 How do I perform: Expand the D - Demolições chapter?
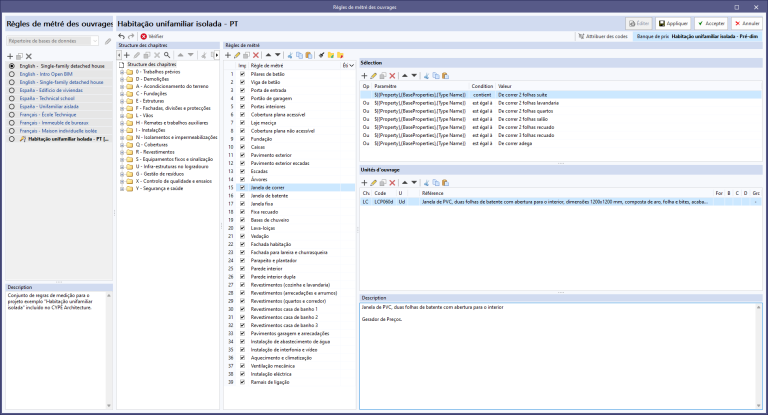point(122,79)
